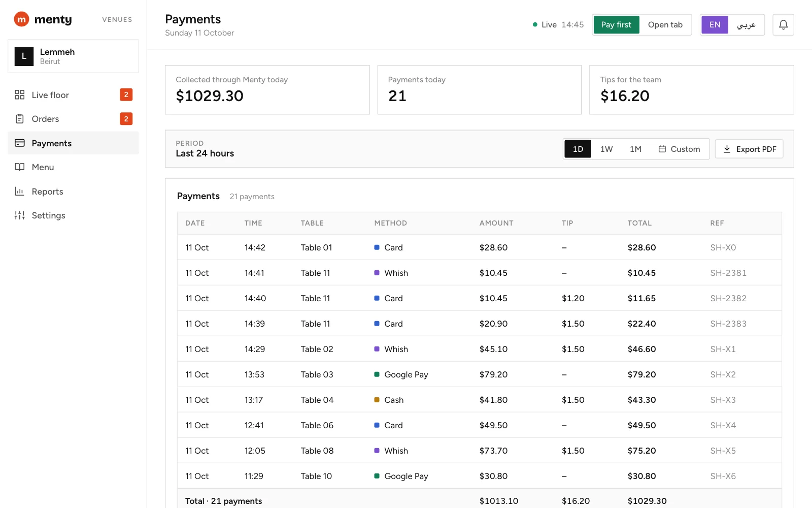
Task: Switch to Pay first mode
Action: (x=616, y=24)
